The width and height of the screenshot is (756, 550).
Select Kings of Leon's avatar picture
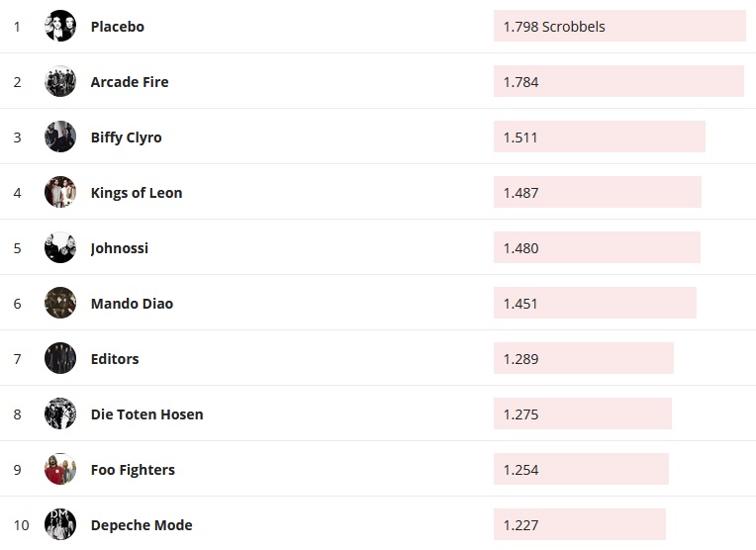[60, 193]
